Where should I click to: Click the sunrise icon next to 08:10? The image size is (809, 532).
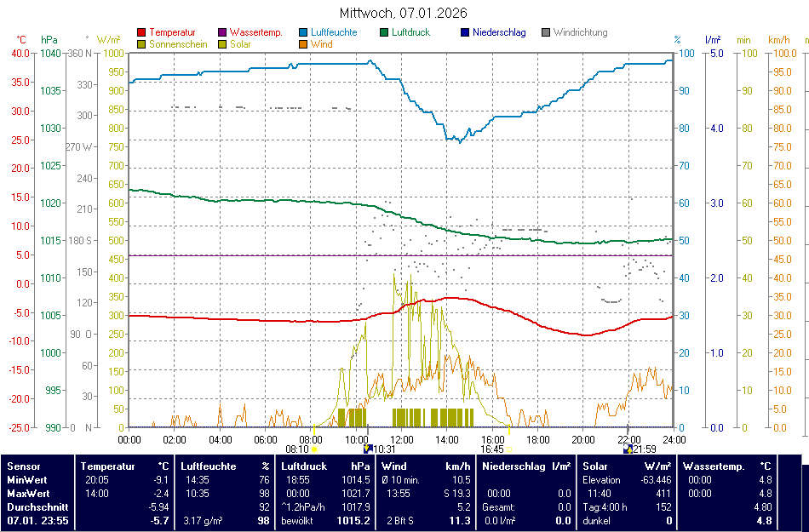[314, 449]
